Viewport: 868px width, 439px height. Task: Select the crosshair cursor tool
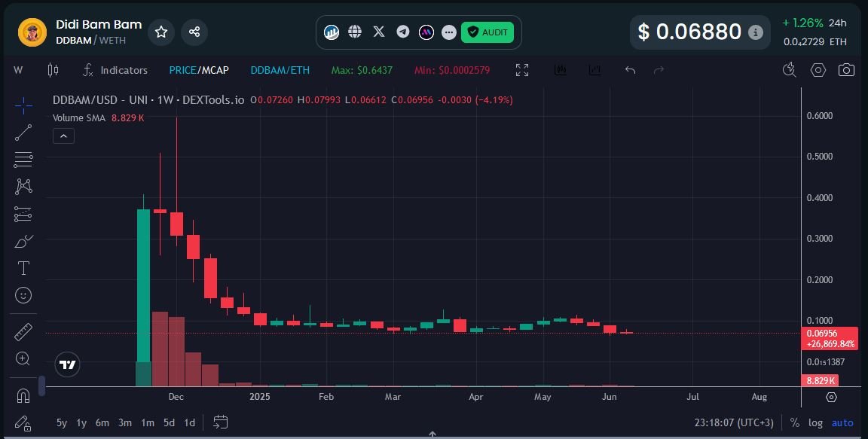pyautogui.click(x=23, y=105)
